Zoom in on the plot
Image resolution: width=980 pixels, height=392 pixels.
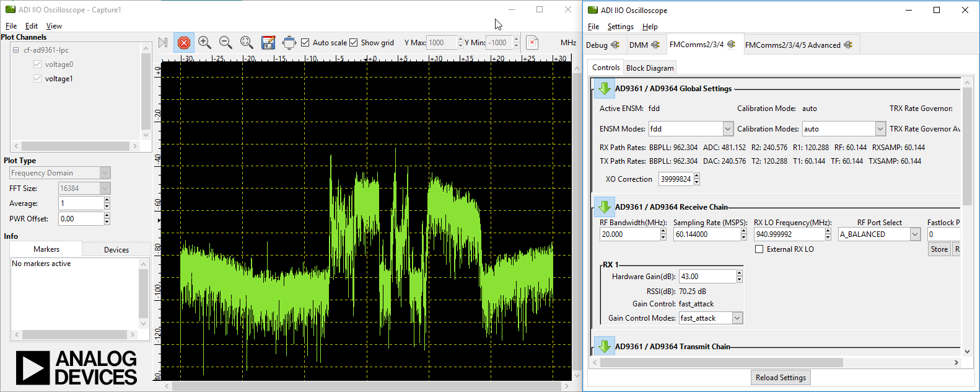coord(204,43)
